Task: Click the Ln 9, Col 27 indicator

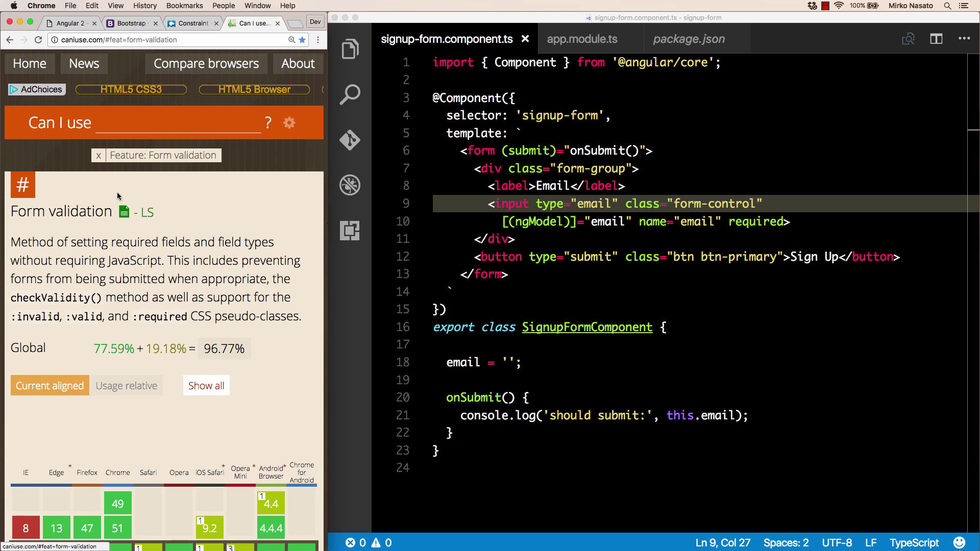Action: (x=723, y=542)
